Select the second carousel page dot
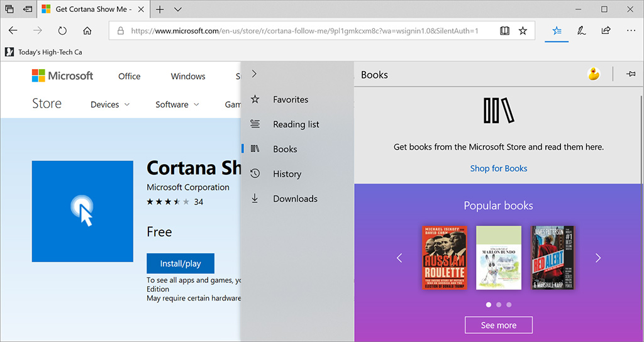 (499, 305)
